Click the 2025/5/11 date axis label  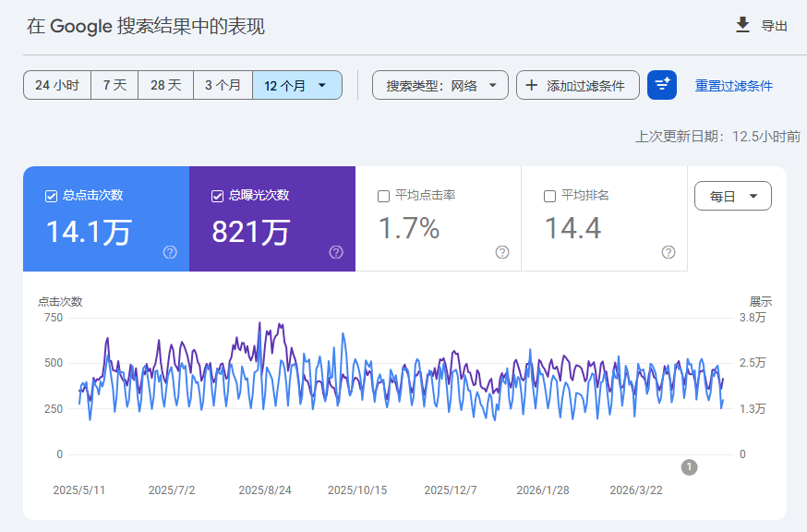click(78, 490)
